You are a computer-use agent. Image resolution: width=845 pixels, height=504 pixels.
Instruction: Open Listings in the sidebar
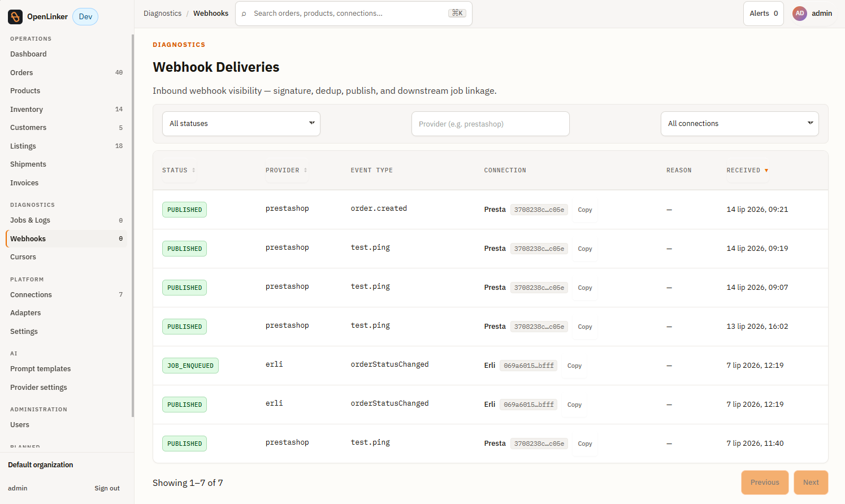pyautogui.click(x=67, y=146)
